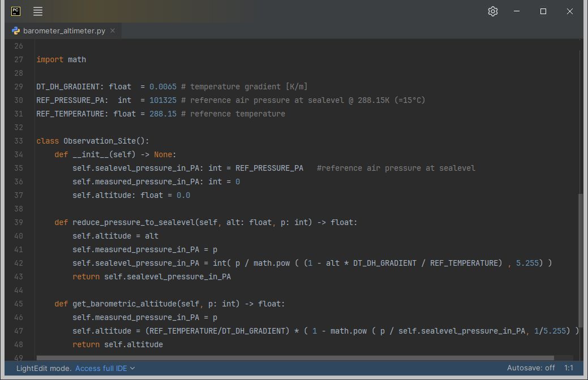Minimize the LightEdit window
This screenshot has height=380, width=588.
(517, 11)
